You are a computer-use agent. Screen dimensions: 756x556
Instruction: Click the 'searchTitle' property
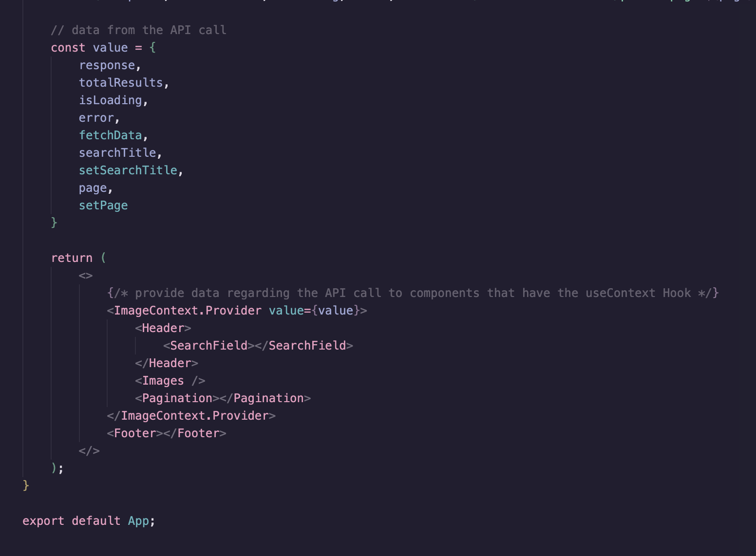(117, 153)
